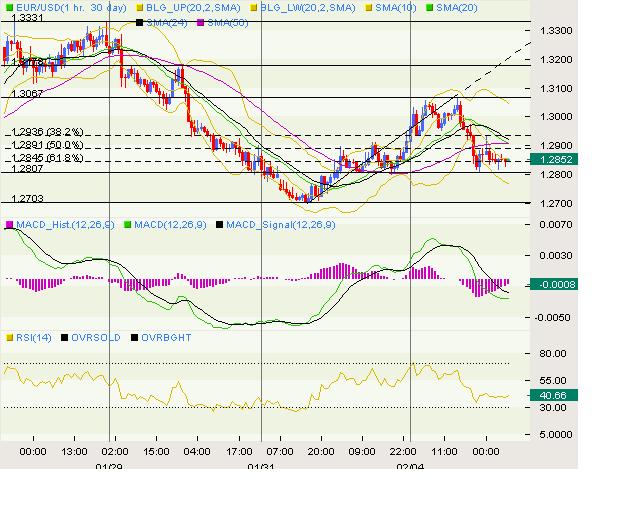Select the SMA(24) legend label
Viewport: 640px width, 512px height.
click(x=167, y=23)
